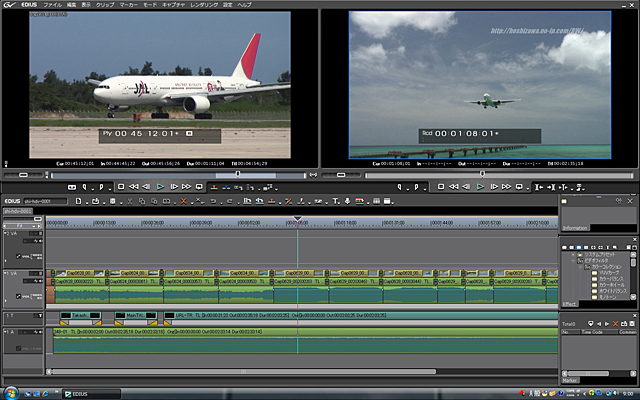
Task: Click the timeline cursor marker on the ruler
Action: point(297,217)
